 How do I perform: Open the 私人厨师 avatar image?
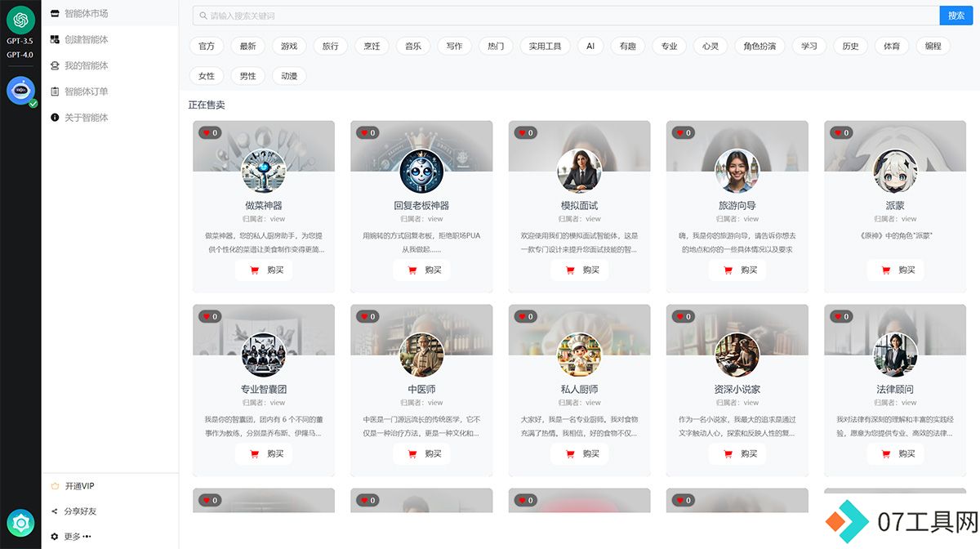(x=579, y=355)
